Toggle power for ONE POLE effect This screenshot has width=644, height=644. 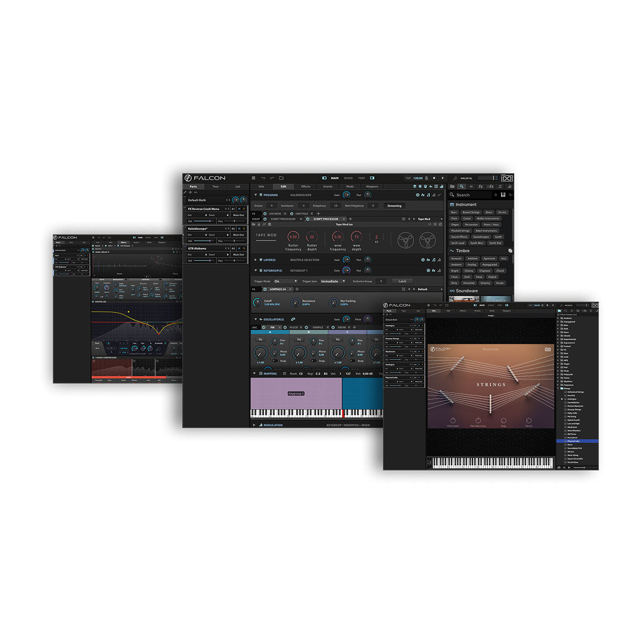[x=291, y=214]
